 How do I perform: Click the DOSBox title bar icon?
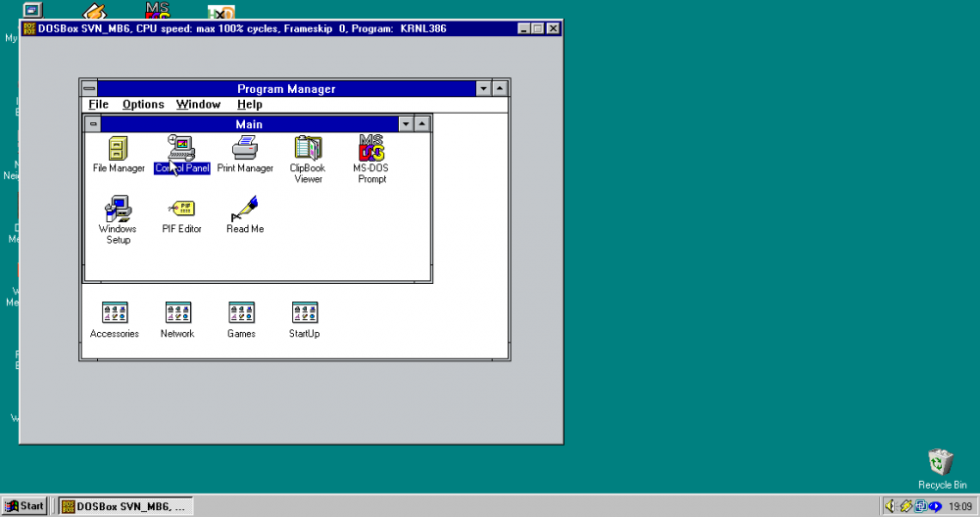pyautogui.click(x=28, y=28)
